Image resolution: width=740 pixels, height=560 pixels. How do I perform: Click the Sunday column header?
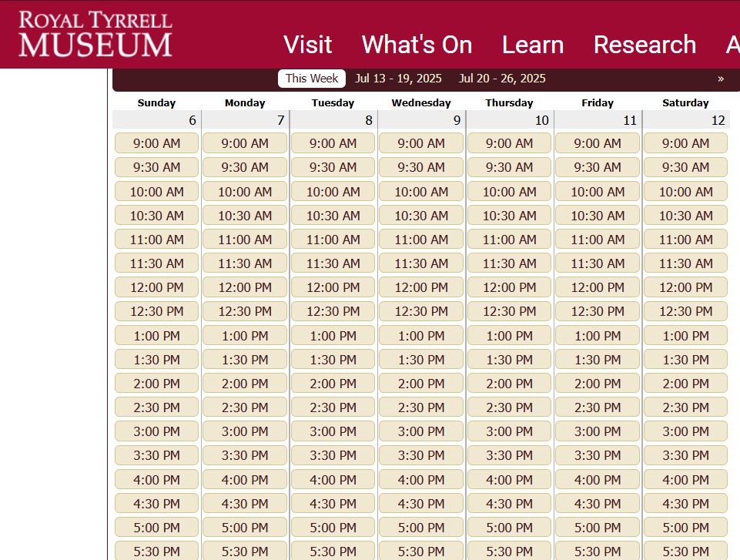156,103
